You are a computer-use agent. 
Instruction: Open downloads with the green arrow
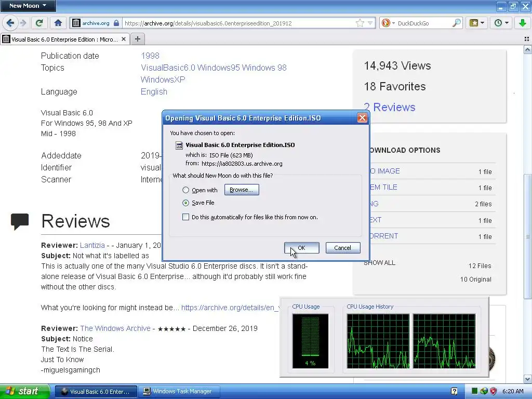click(x=522, y=23)
